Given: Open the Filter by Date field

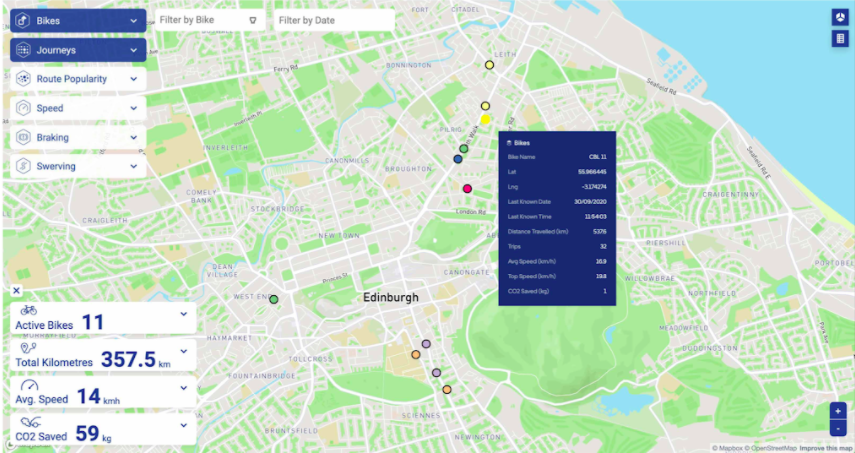Looking at the screenshot, I should 334,20.
